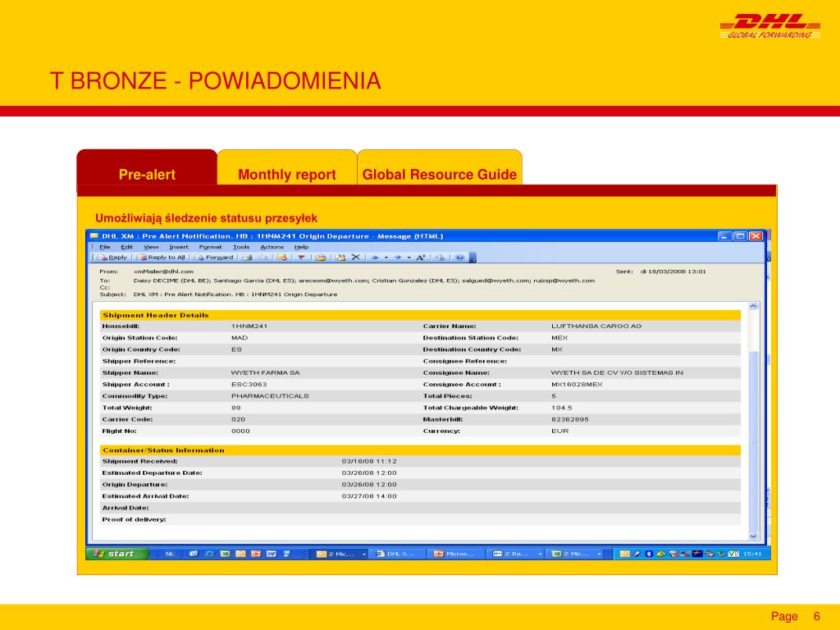The height and width of the screenshot is (630, 840).
Task: Open the File menu
Action: coord(105,247)
